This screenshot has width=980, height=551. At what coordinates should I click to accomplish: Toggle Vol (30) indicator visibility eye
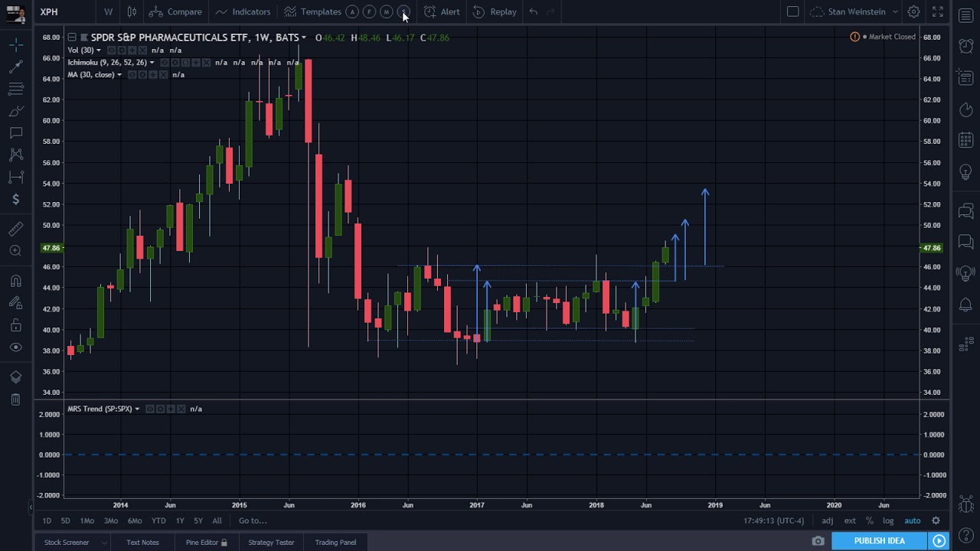[111, 51]
